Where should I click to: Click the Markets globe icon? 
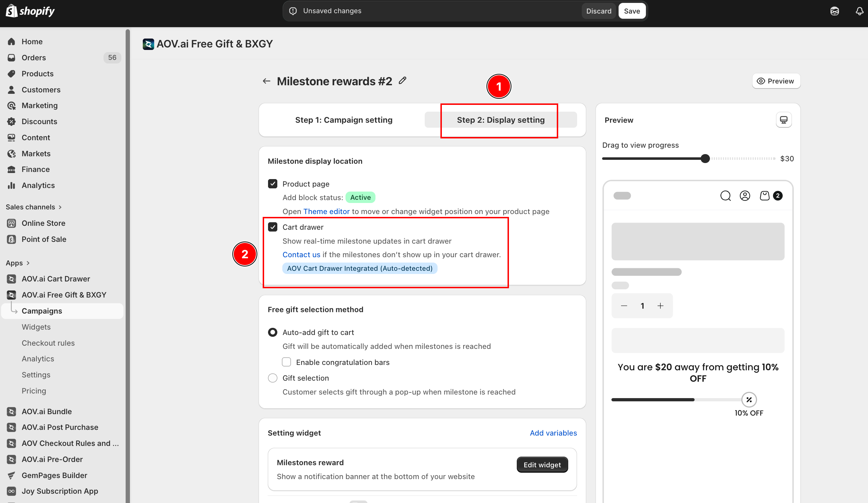11,154
